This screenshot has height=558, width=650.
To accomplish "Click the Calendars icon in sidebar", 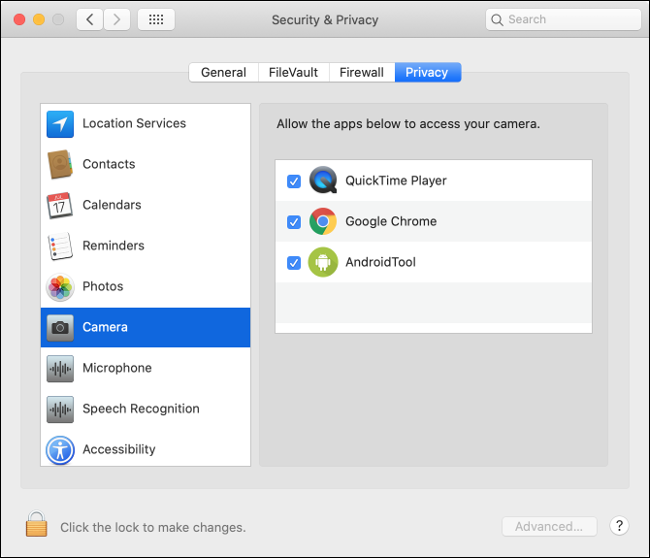I will point(60,205).
